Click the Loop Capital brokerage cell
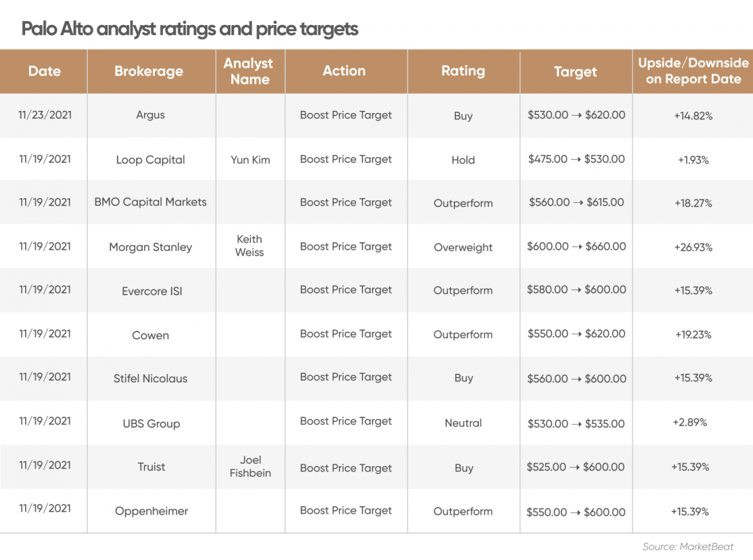This screenshot has width=753, height=560. [151, 159]
